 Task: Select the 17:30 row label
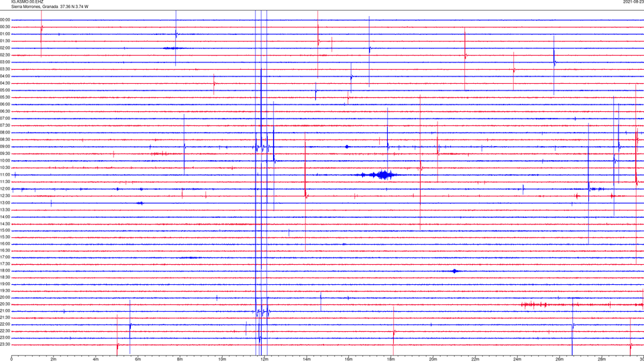tap(5, 264)
